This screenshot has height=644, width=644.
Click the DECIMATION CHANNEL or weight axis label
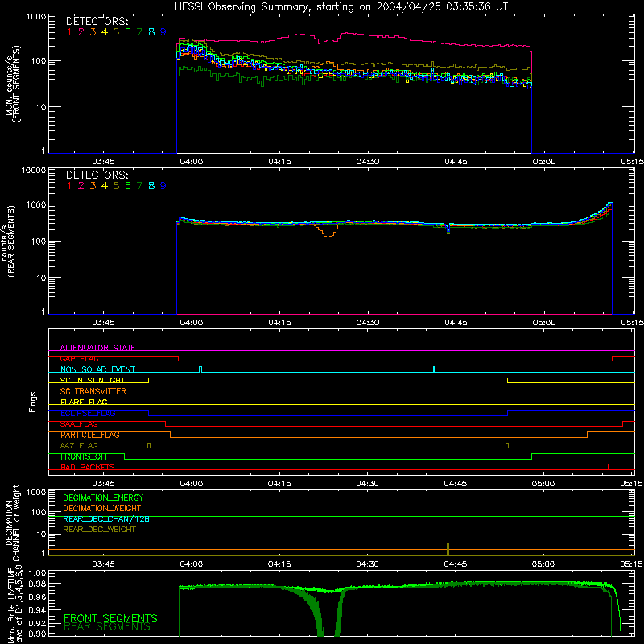point(12,522)
